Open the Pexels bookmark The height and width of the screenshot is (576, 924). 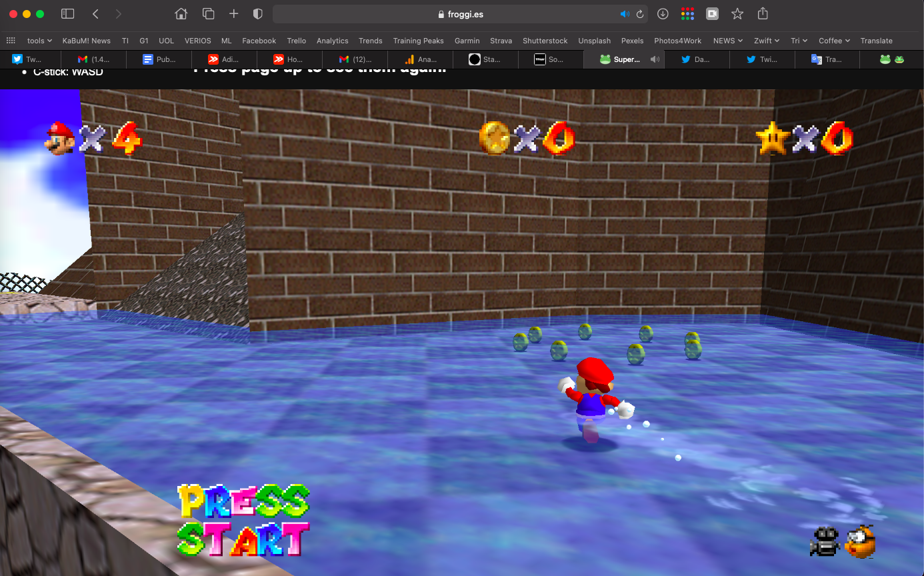[x=632, y=41]
